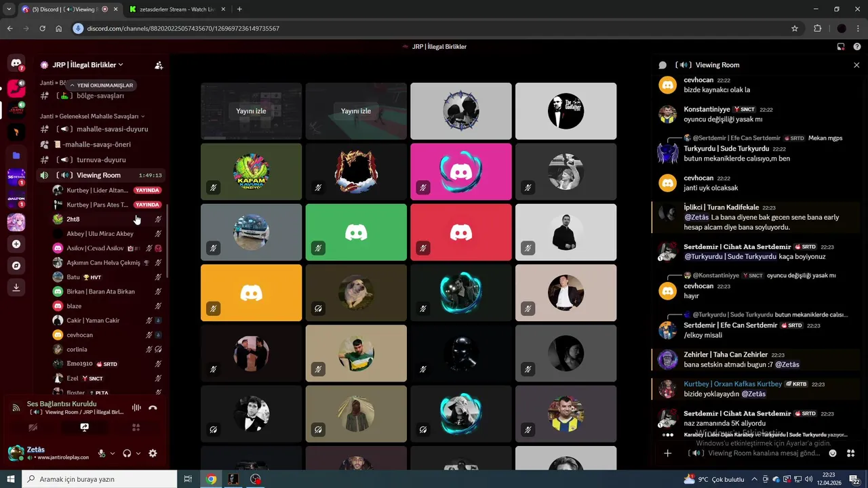This screenshot has width=868, height=488.
Task: Close the Viewing Room chat panel
Action: (856, 65)
